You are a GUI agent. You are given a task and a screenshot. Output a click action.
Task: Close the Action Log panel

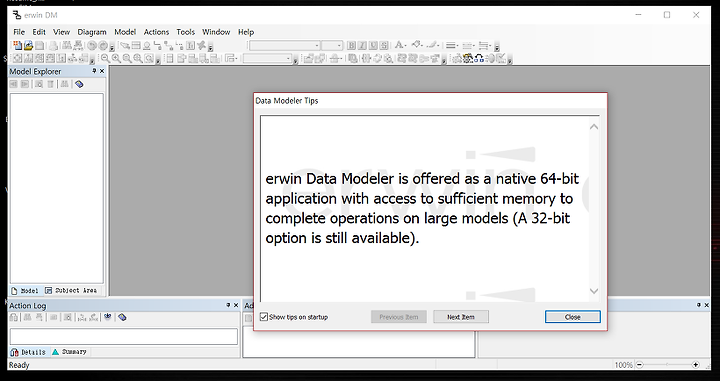(x=236, y=305)
